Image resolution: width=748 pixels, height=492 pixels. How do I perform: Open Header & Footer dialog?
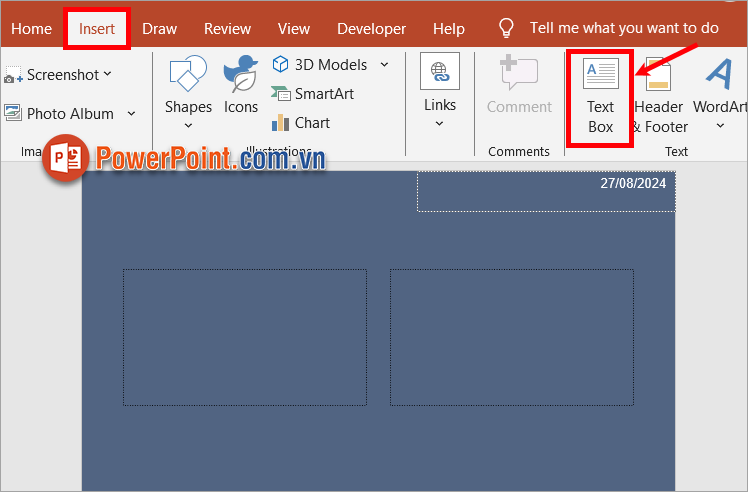[x=661, y=95]
